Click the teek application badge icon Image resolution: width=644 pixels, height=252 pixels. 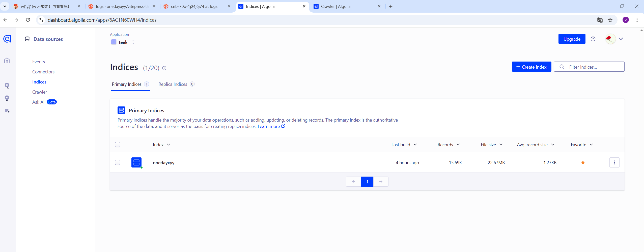[x=114, y=42]
